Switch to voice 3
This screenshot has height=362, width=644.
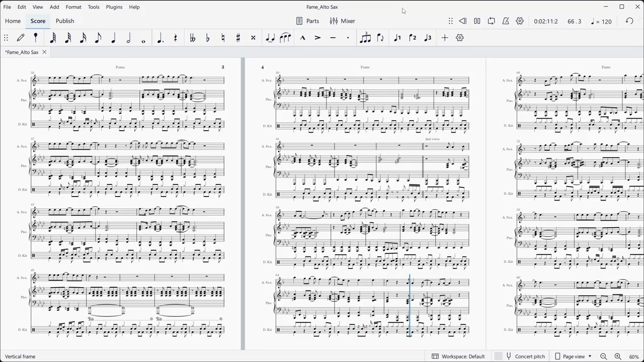coord(428,38)
